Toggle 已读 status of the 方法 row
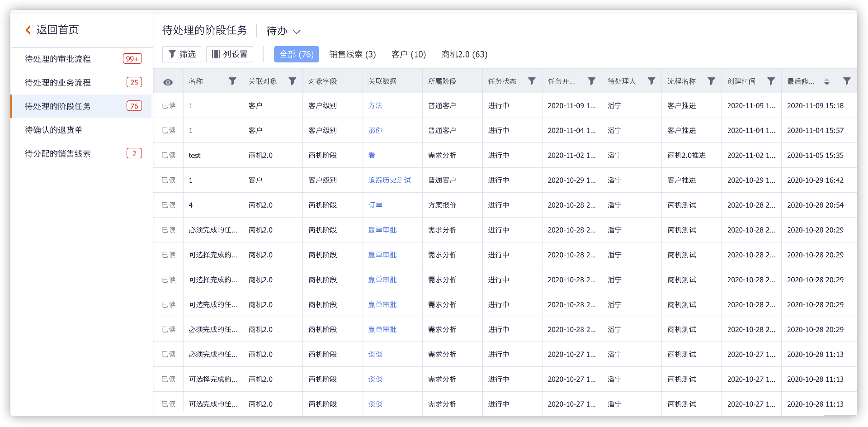The height and width of the screenshot is (427, 868). [x=169, y=105]
